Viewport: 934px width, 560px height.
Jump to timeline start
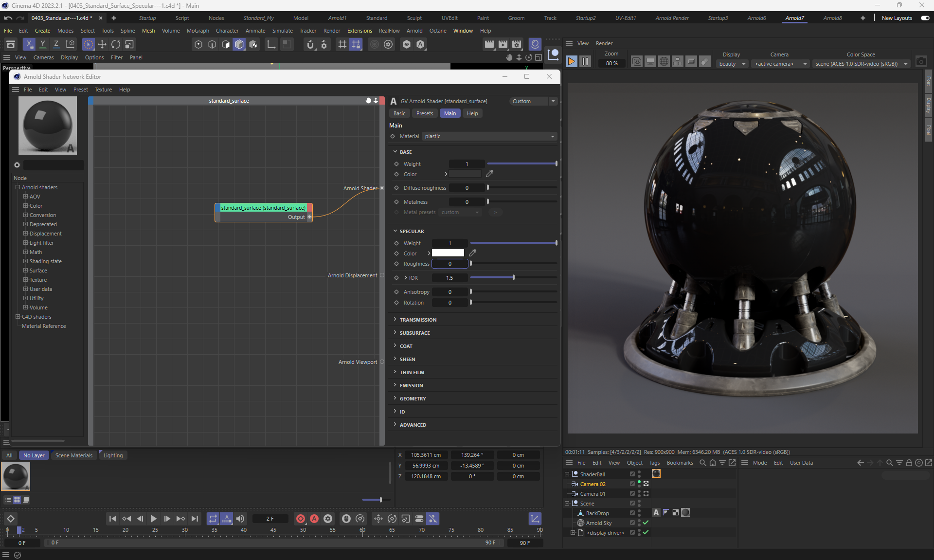pos(112,519)
